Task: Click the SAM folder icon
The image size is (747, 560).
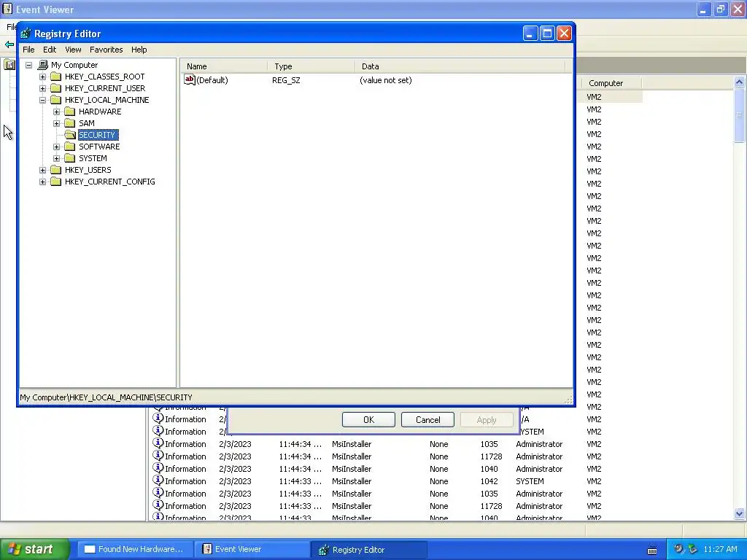Action: click(x=69, y=122)
